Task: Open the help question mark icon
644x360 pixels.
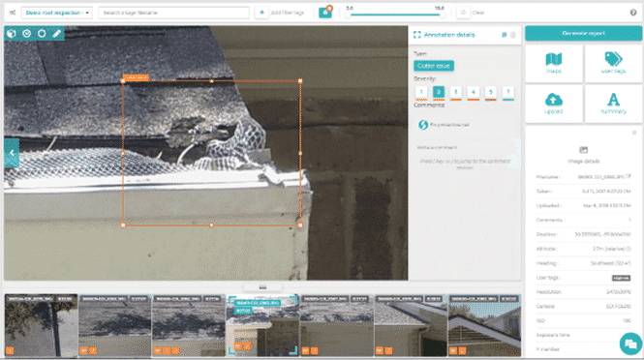Action: (x=633, y=13)
